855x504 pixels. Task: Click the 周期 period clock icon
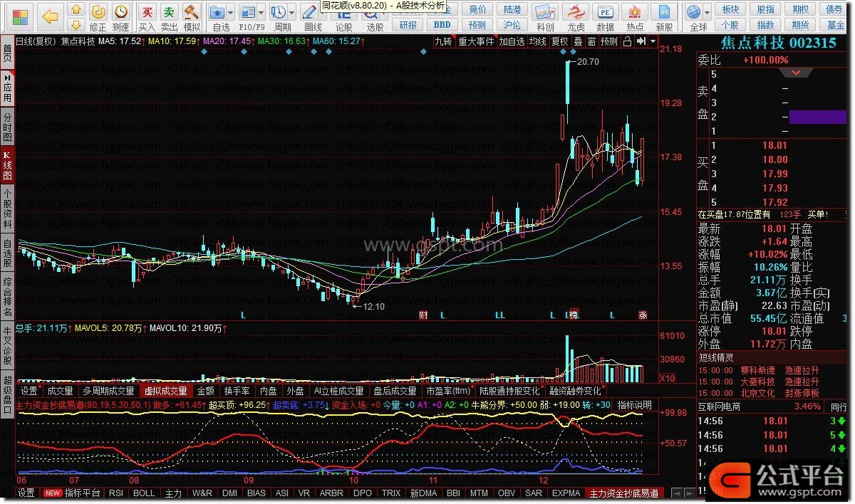(x=279, y=12)
